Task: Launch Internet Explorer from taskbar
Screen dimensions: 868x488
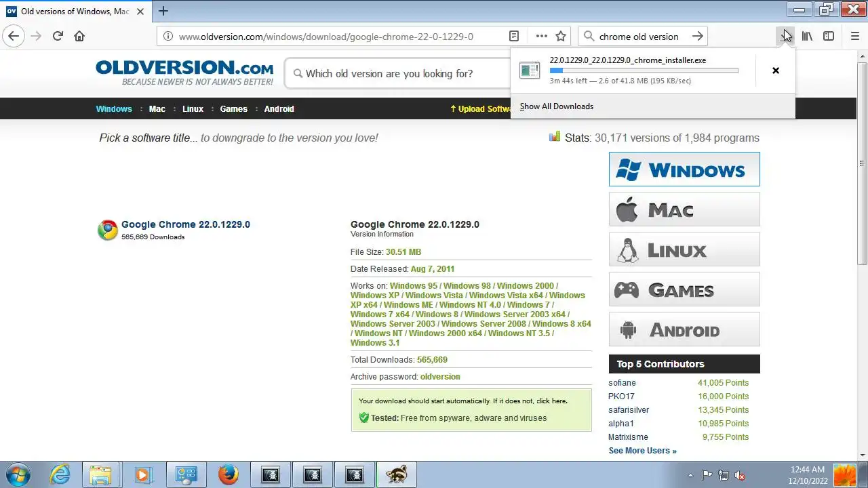Action: (x=60, y=474)
